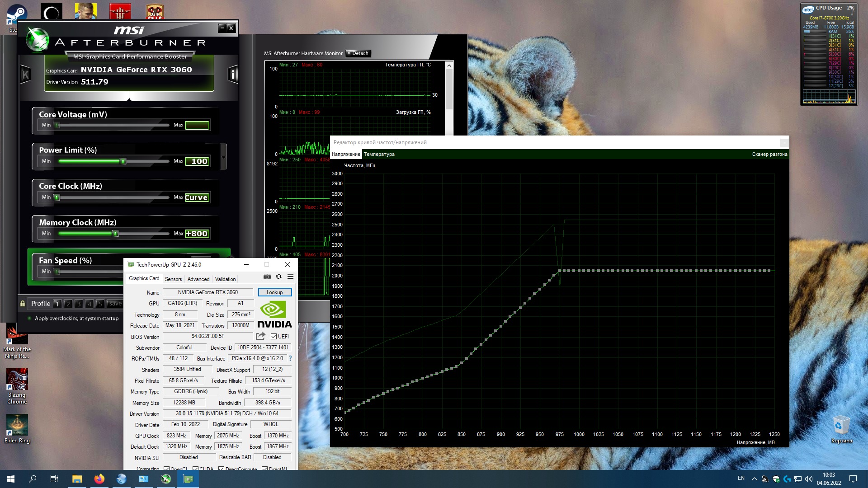Toggle the UEFI checkbox in GPU-Z
This screenshot has height=488, width=868.
[274, 337]
